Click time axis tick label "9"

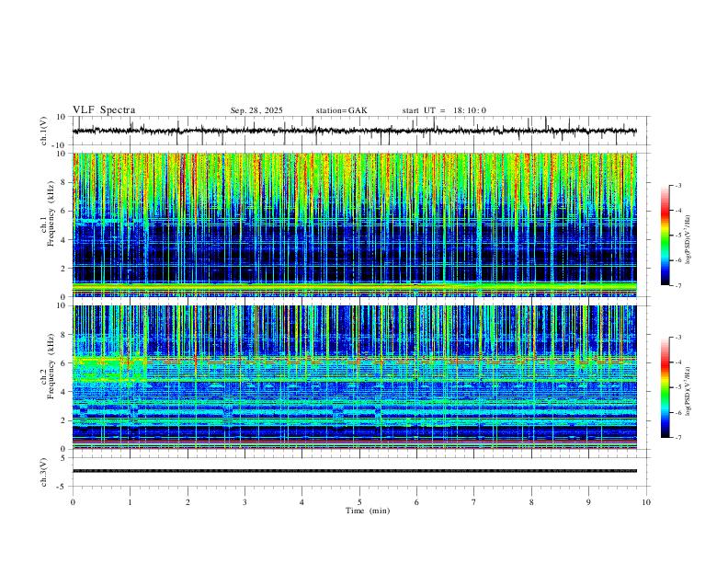[588, 502]
